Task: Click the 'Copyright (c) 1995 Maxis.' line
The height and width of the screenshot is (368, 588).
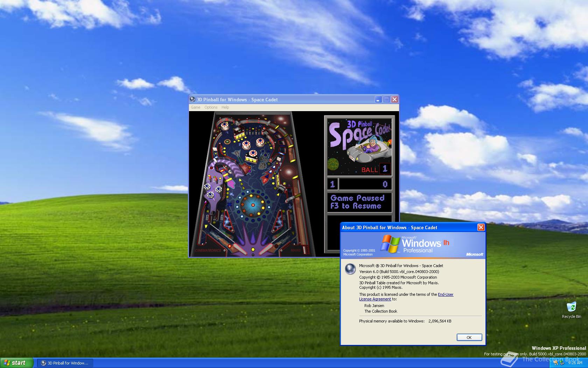Action: click(380, 287)
